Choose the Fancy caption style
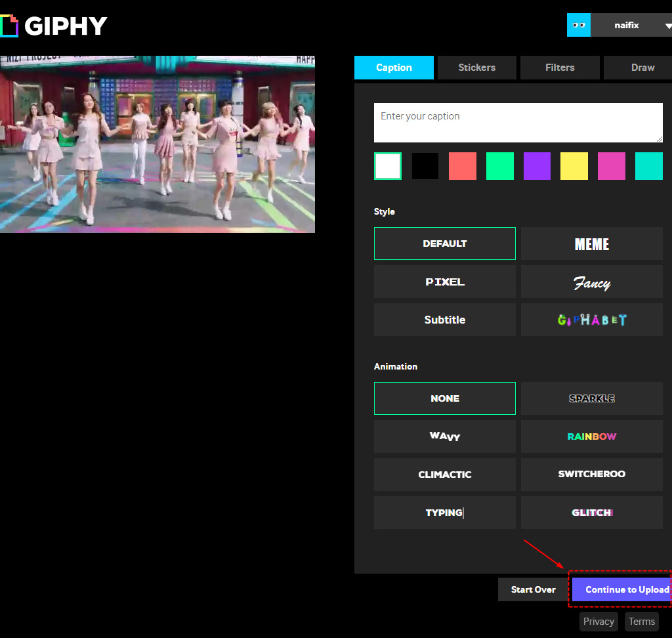Screen dimensions: 672x638 coord(592,282)
